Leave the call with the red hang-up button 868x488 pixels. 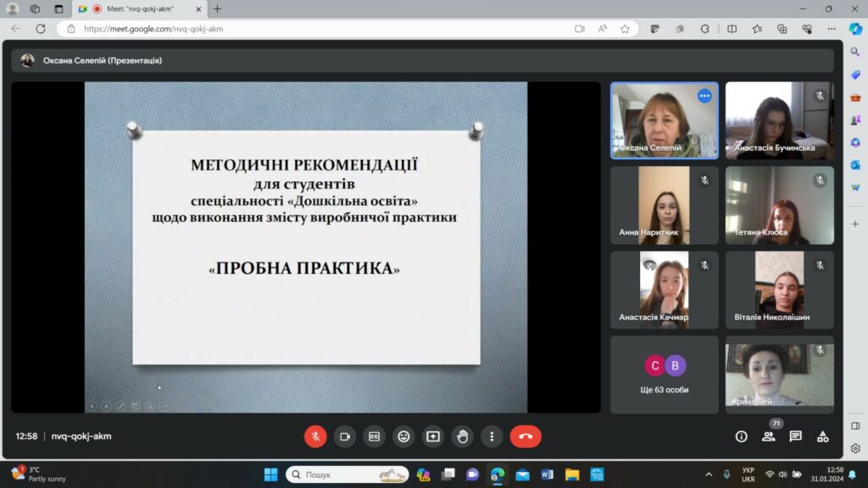[x=526, y=436]
